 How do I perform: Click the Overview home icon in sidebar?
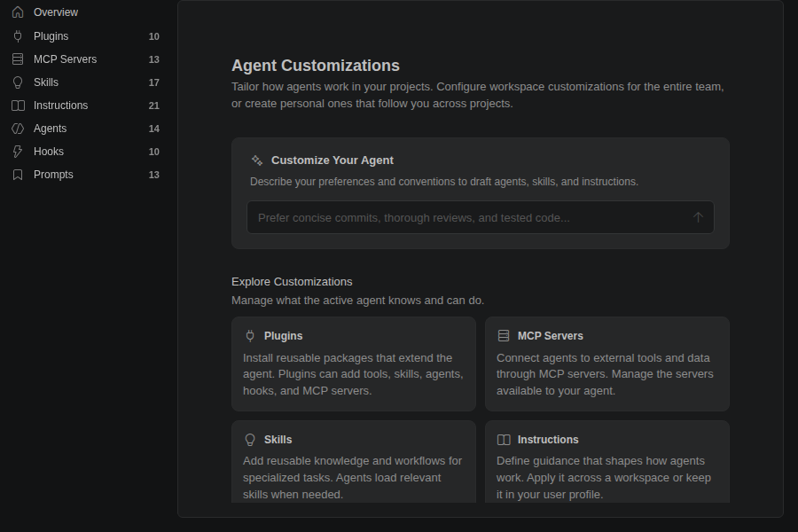point(18,12)
